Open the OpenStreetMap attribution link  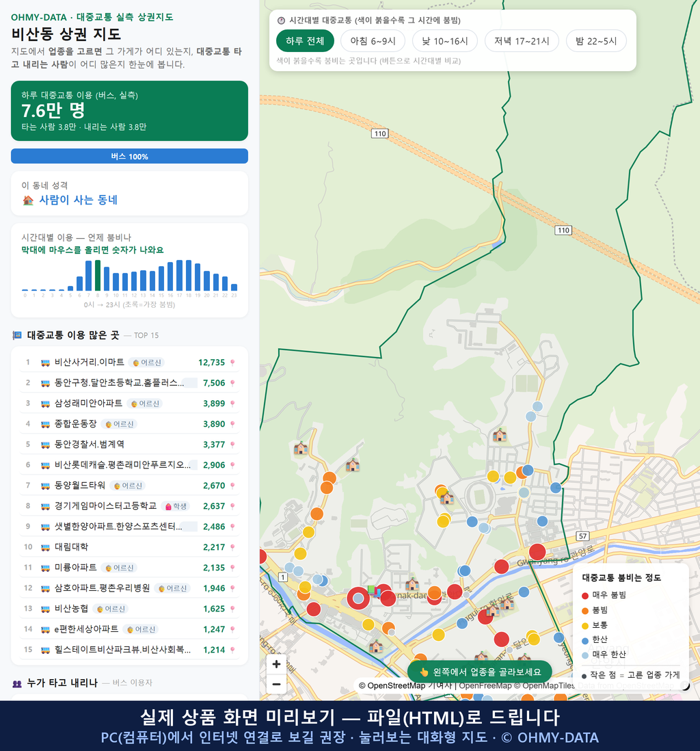tap(396, 686)
